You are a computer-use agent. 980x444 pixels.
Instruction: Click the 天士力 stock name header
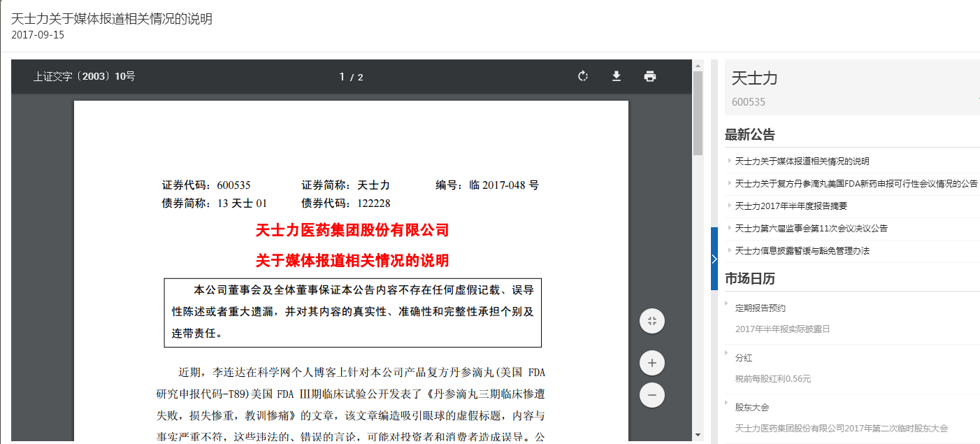point(754,78)
